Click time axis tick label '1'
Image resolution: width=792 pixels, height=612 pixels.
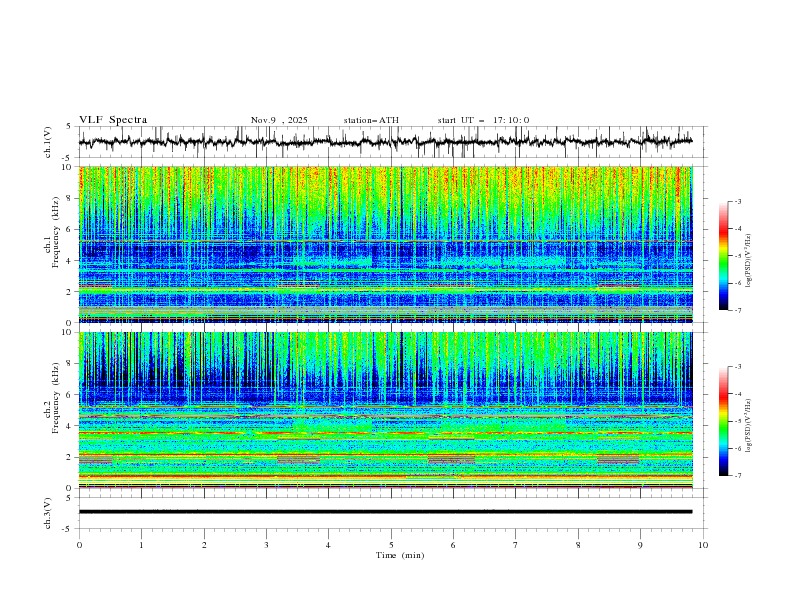141,545
